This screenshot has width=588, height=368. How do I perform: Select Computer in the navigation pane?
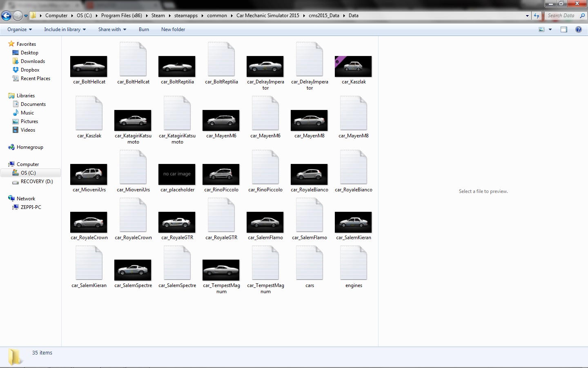coord(27,164)
